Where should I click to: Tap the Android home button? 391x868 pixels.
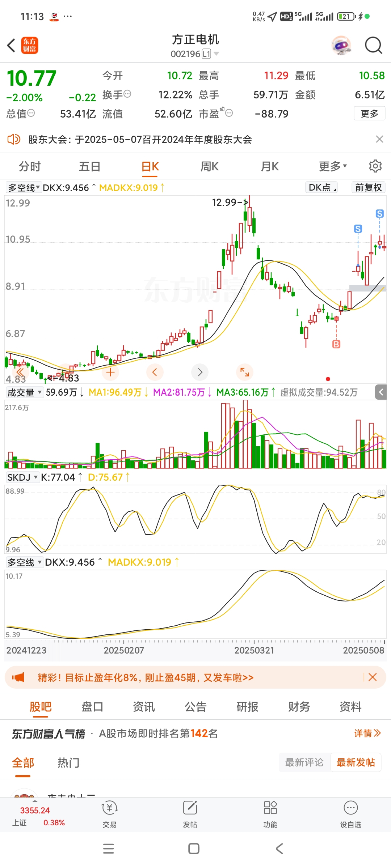194,848
